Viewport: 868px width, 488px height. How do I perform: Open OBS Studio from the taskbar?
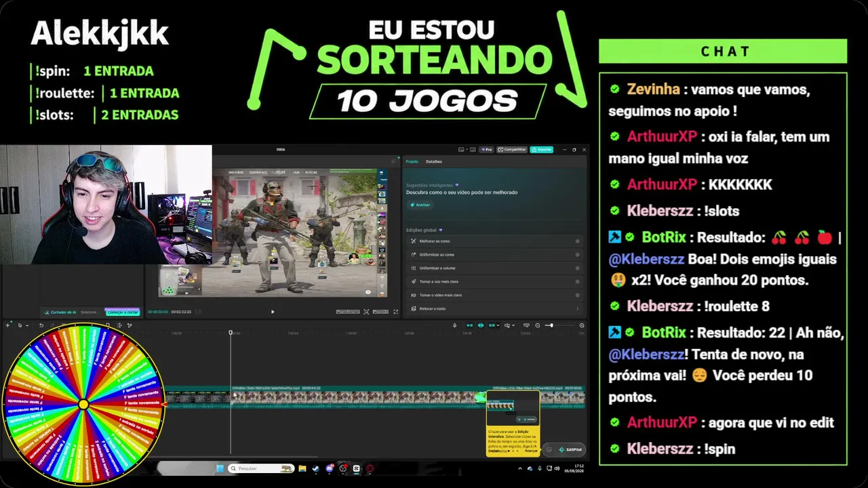(343, 468)
